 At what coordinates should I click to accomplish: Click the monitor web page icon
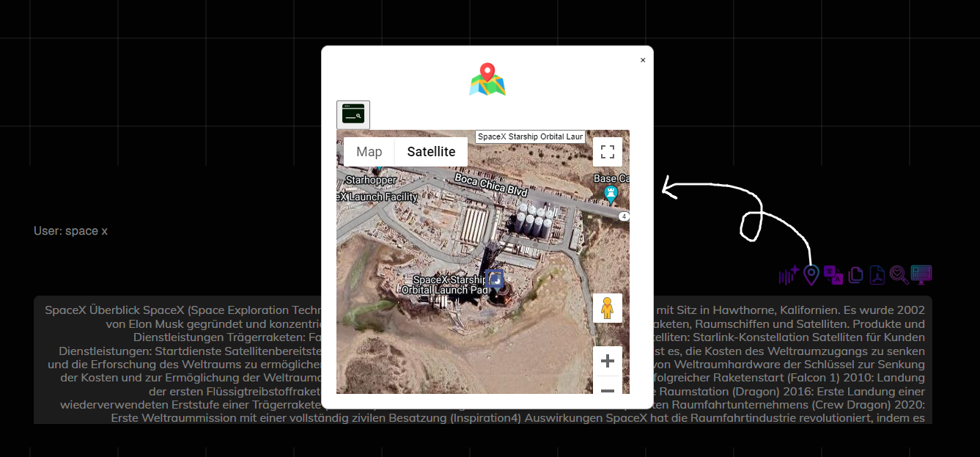coord(921,275)
